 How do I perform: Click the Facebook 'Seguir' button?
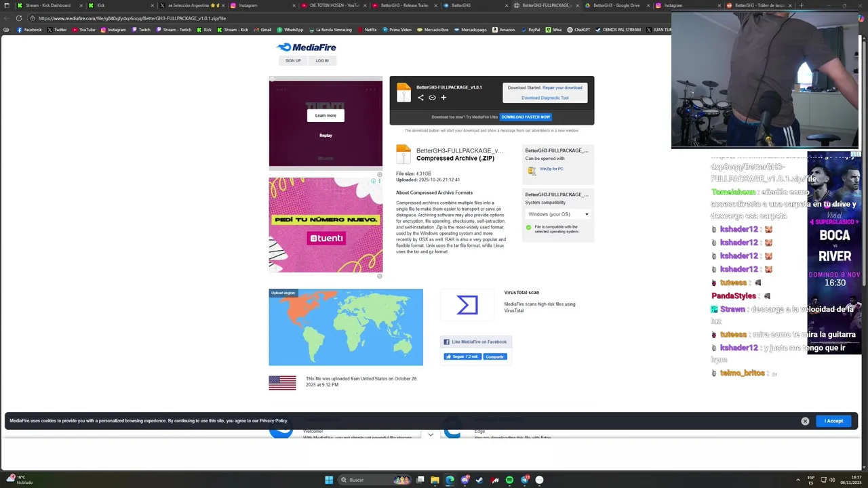tap(462, 357)
